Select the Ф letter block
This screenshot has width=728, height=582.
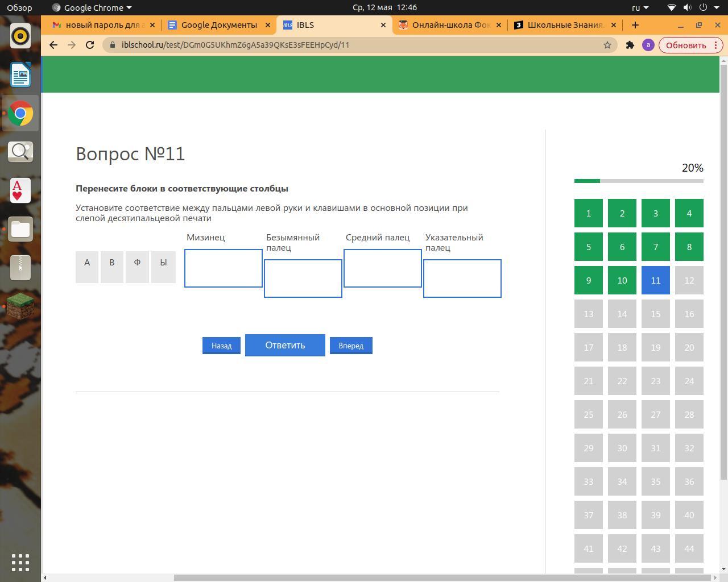tap(137, 267)
